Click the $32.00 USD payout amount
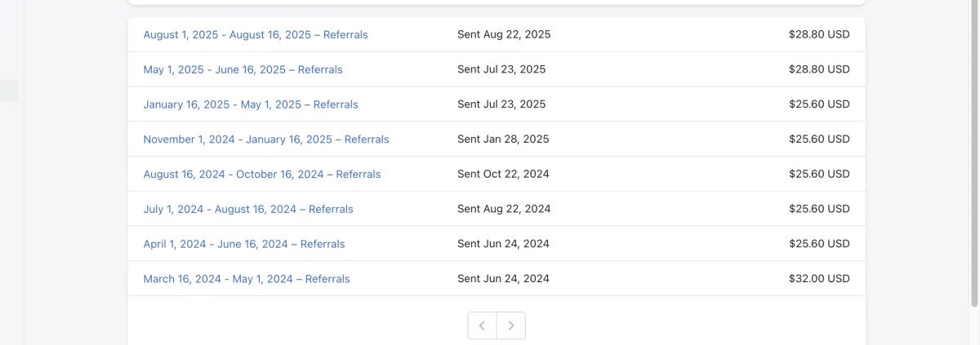This screenshot has width=980, height=345. pyautogui.click(x=819, y=279)
